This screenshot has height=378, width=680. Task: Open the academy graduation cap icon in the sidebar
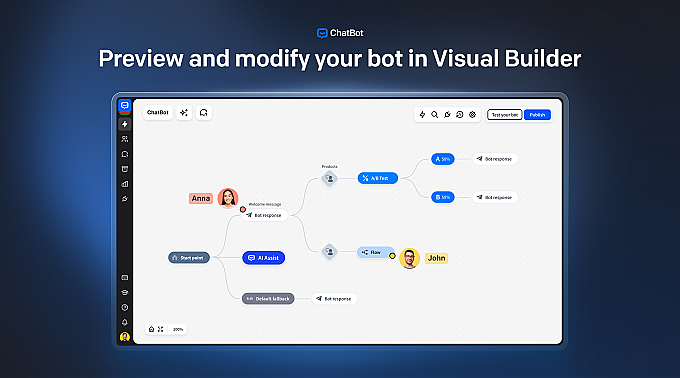tap(124, 293)
